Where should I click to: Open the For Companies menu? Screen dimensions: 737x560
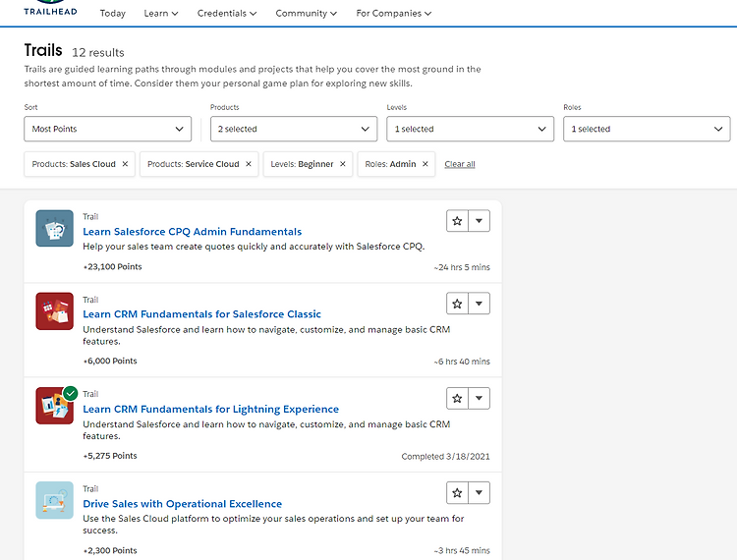tap(393, 13)
